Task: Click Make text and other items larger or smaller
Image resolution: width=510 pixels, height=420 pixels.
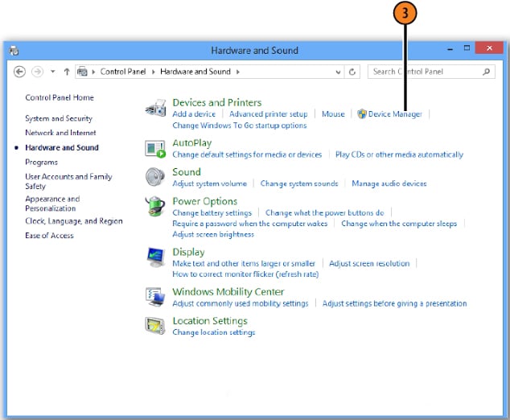Action: click(244, 263)
